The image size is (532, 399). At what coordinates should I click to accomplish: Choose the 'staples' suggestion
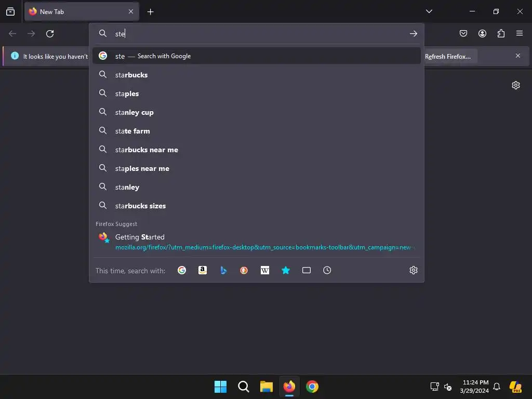click(x=257, y=94)
